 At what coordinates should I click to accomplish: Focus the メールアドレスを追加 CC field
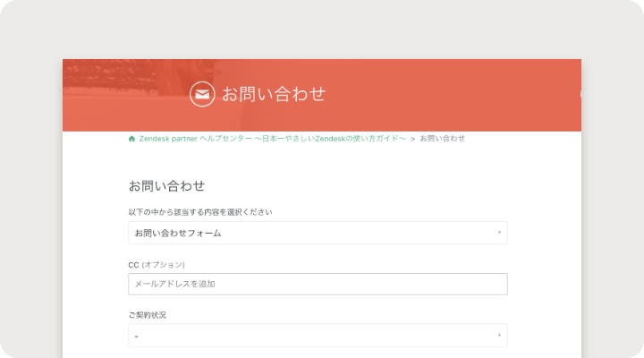(318, 284)
